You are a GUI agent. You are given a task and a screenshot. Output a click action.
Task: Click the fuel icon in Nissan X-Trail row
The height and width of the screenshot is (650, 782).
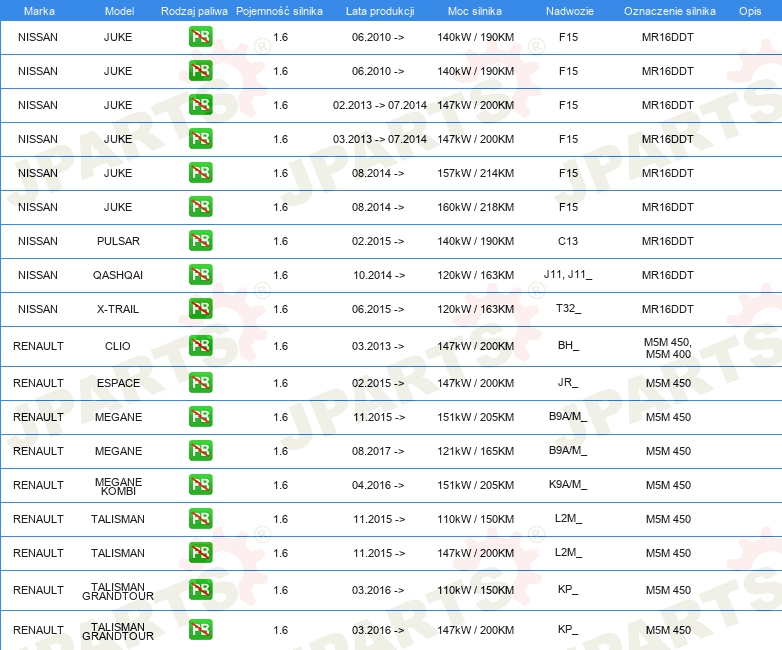point(200,308)
